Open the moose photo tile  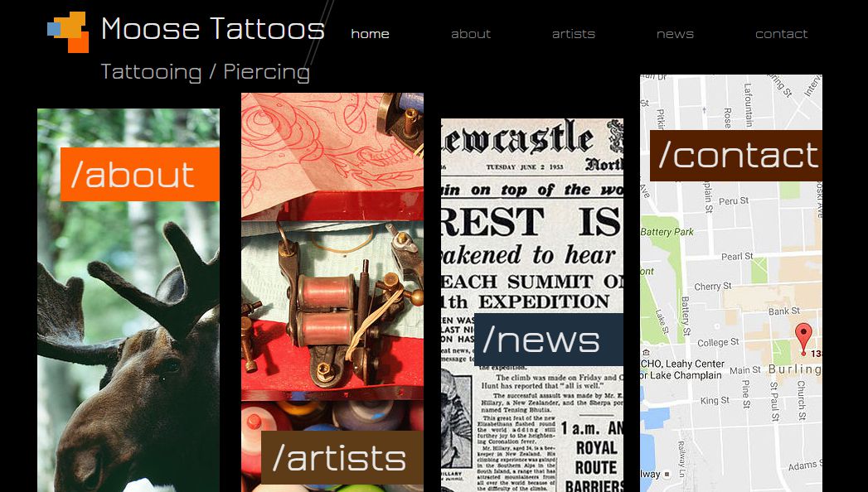[129, 300]
